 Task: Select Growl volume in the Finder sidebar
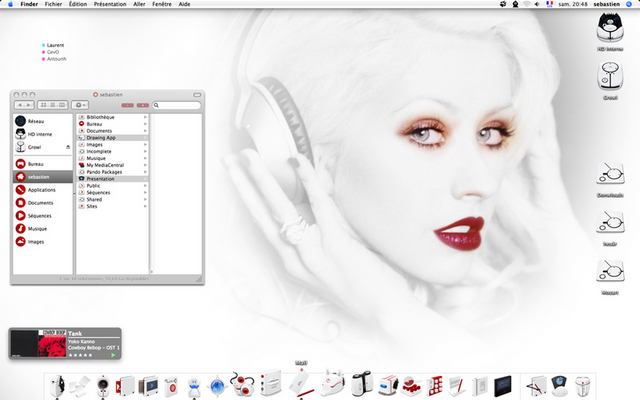tap(34, 147)
